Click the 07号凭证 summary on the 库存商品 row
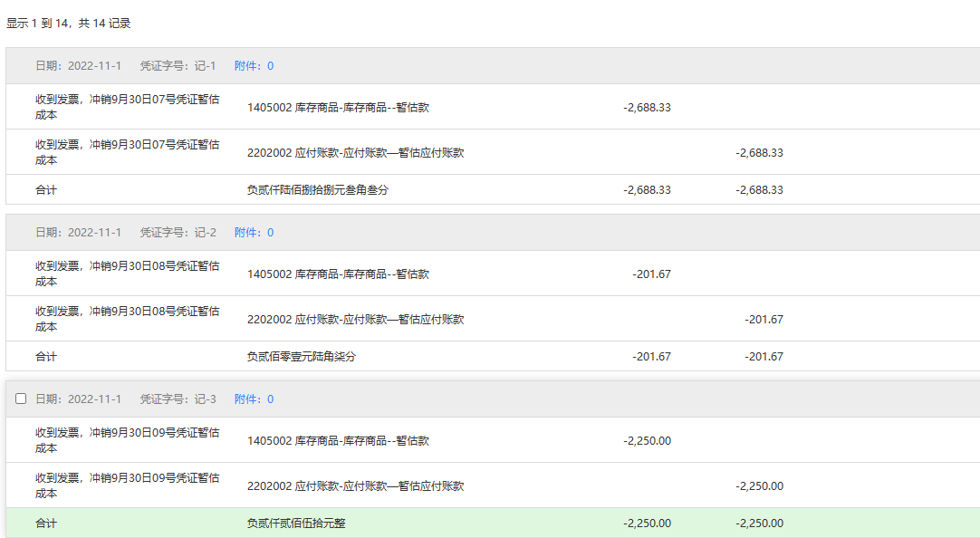The width and height of the screenshot is (980, 538). tap(127, 107)
